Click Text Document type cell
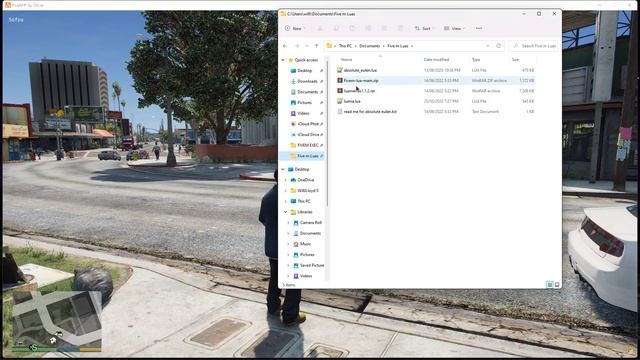The image size is (640, 360). click(485, 111)
